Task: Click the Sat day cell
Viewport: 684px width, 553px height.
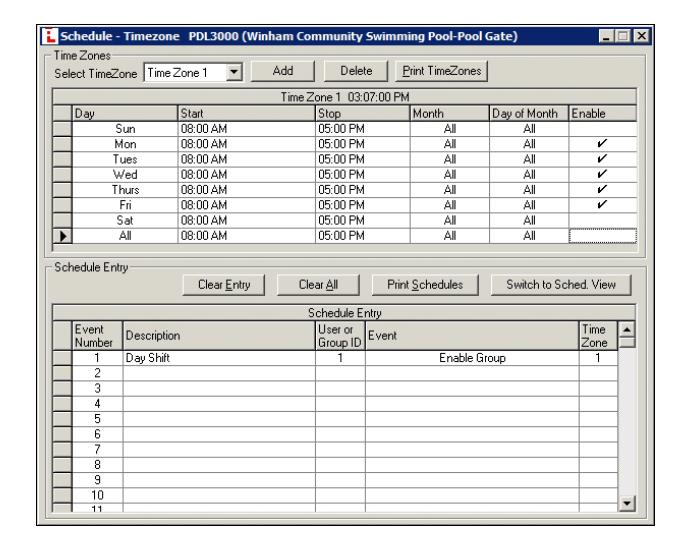Action: [125, 220]
